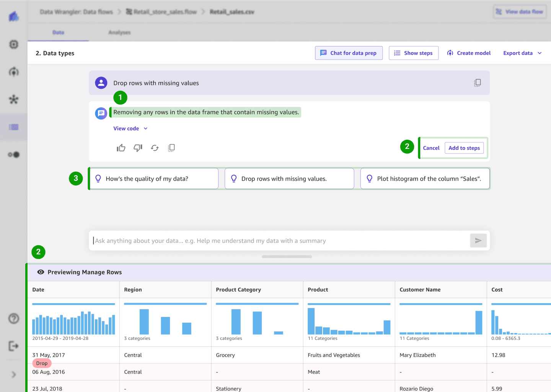Click Add to steps button
Image resolution: width=551 pixels, height=392 pixels.
[x=464, y=148]
